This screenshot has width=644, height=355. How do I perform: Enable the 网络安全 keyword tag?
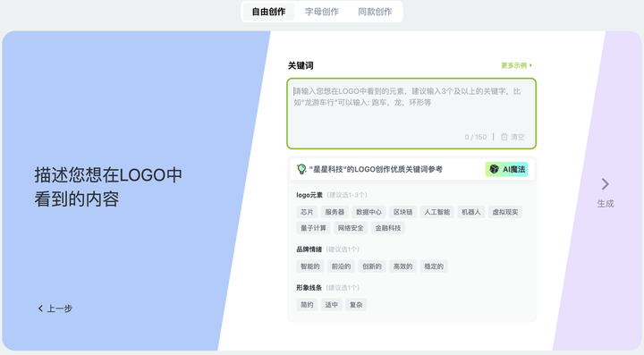pyautogui.click(x=351, y=228)
